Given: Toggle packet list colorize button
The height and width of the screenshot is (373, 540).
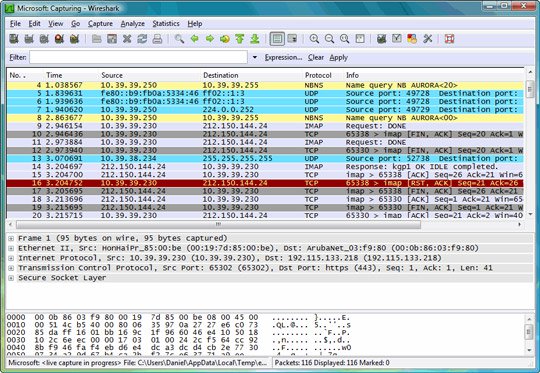Looking at the screenshot, I should (x=277, y=39).
